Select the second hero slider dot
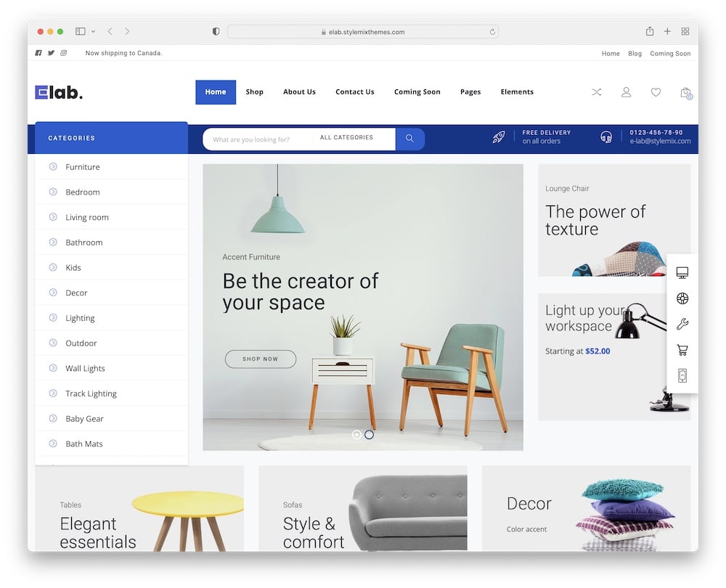Viewport: 726px width, 588px height. pos(369,435)
